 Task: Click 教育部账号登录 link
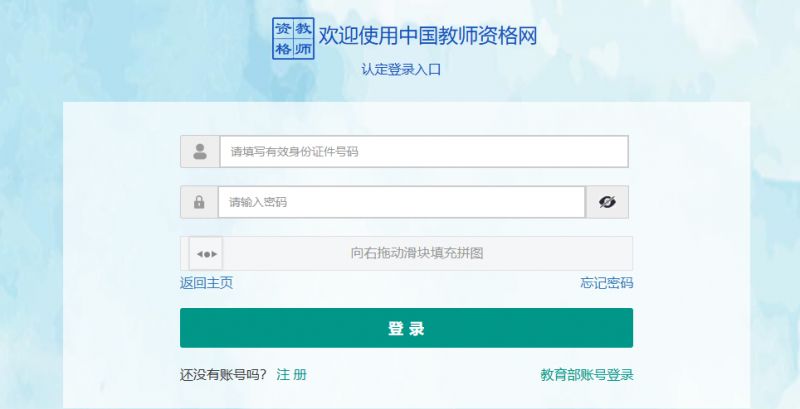point(587,375)
